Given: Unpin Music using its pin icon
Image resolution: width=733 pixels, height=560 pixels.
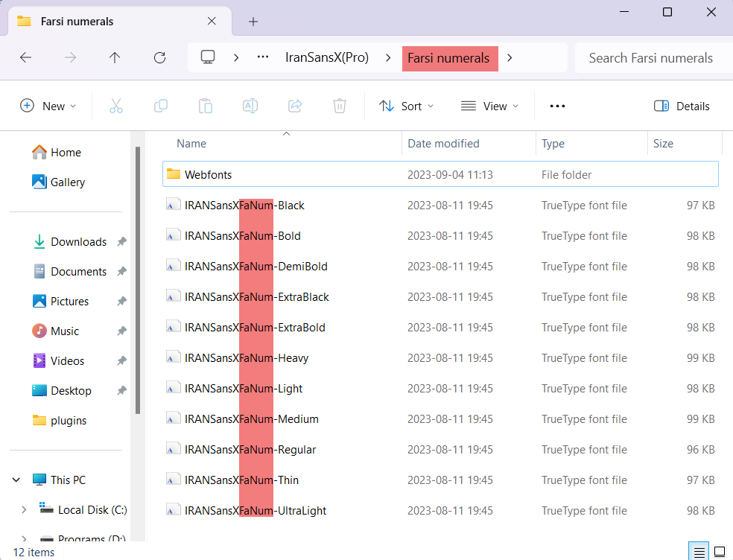Looking at the screenshot, I should click(121, 331).
